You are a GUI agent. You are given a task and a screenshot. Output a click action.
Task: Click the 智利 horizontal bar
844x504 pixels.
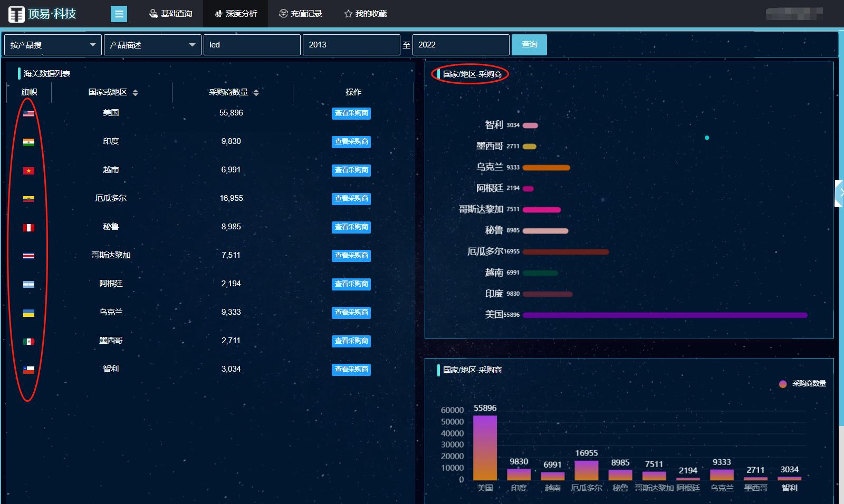(x=530, y=125)
